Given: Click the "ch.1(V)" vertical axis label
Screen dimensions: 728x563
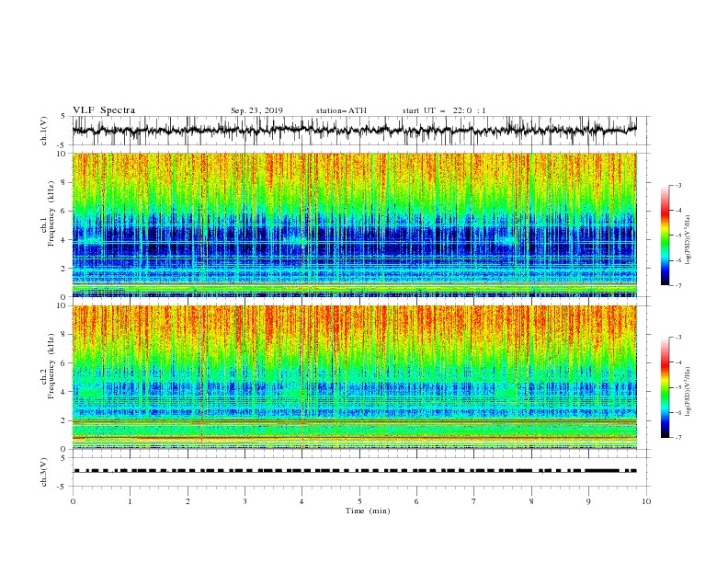Looking at the screenshot, I should pos(44,131).
